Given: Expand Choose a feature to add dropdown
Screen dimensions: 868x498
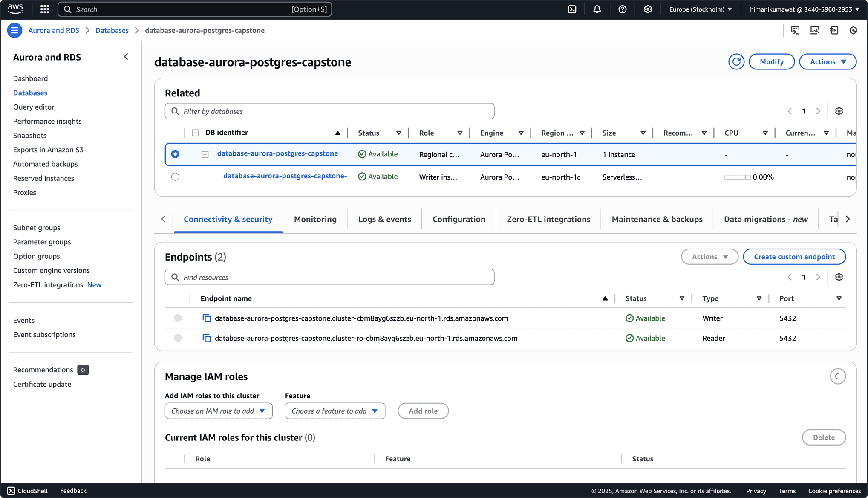Looking at the screenshot, I should pyautogui.click(x=335, y=411).
